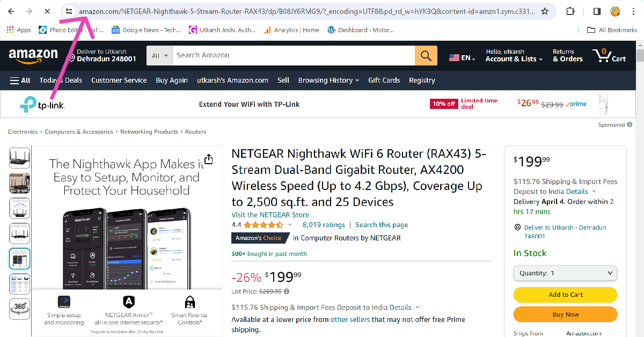Select Gift Cards from navigation bar

tap(384, 80)
